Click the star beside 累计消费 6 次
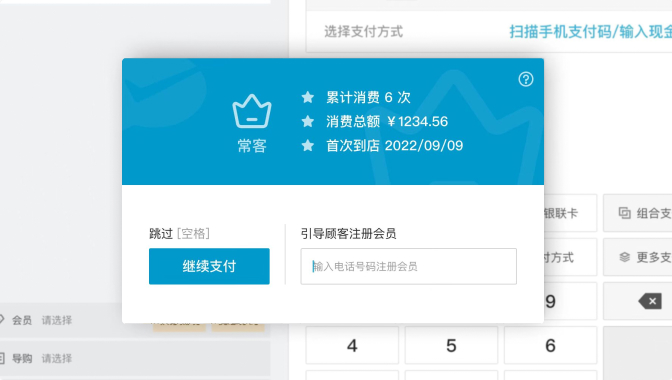672x380 pixels. click(x=308, y=97)
